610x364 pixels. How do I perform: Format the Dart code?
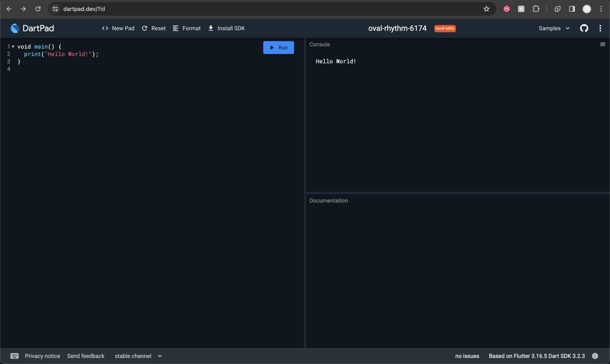coord(187,28)
